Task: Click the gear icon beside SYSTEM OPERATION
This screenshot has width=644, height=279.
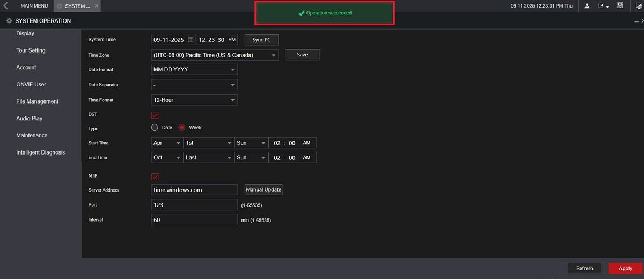Action: 9,21
